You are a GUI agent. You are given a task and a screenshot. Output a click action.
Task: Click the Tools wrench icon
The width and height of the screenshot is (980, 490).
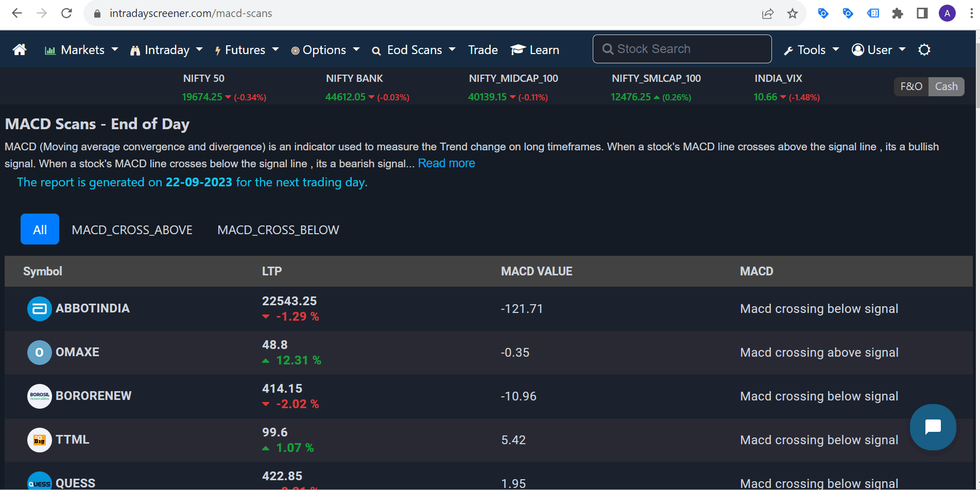(789, 49)
